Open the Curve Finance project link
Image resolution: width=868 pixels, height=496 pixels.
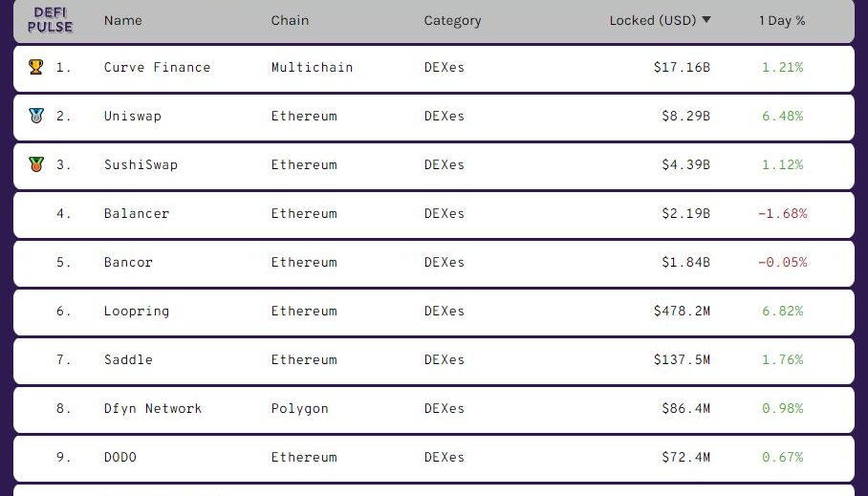click(157, 67)
